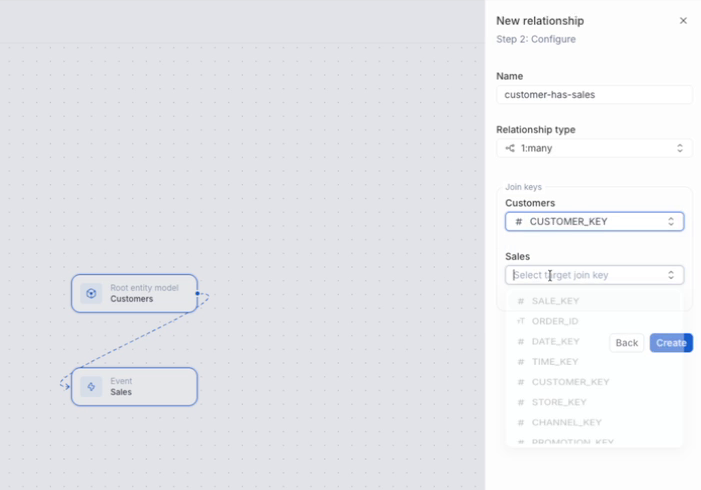Image resolution: width=701 pixels, height=490 pixels.
Task: Click the text type icon next to ORDER_ID
Action: 521,321
